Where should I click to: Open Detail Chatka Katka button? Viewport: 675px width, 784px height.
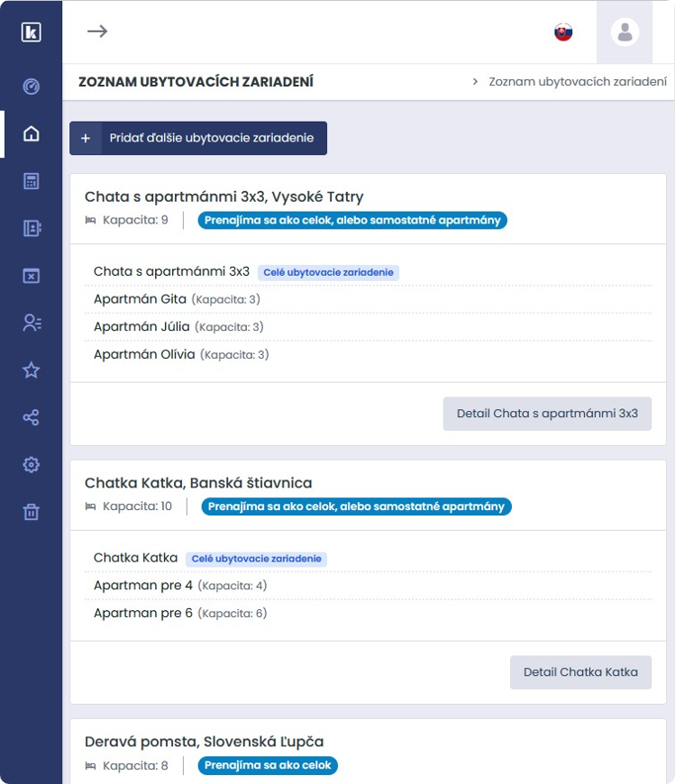(580, 672)
